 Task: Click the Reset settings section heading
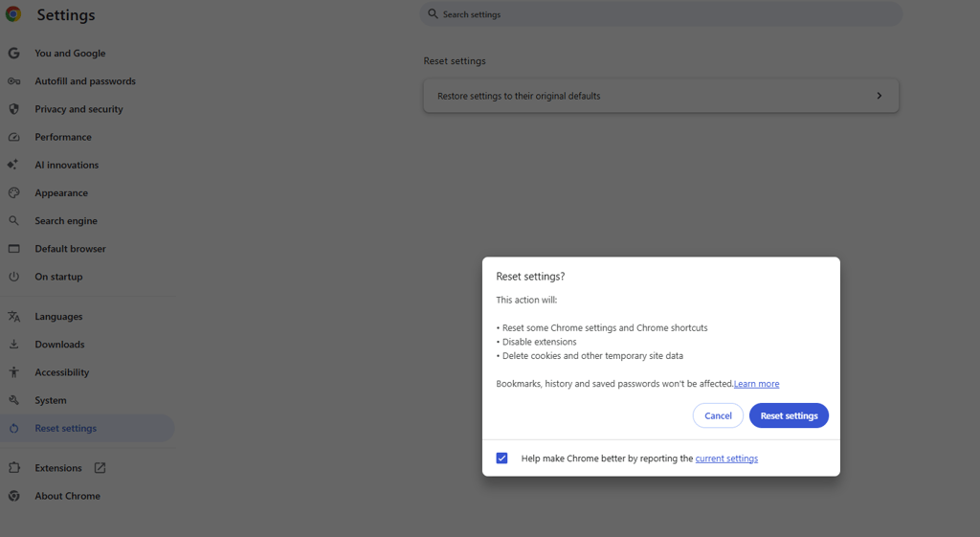point(455,60)
